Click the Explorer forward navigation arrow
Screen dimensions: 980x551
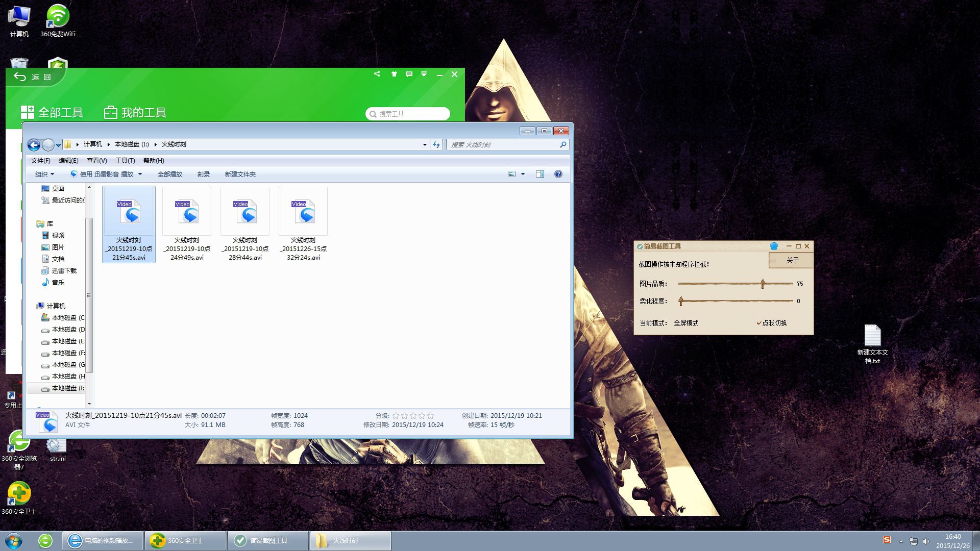[x=48, y=145]
